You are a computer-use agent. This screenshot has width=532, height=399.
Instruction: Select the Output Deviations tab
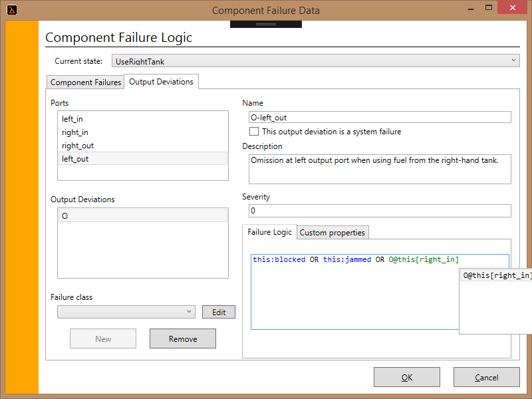click(161, 82)
